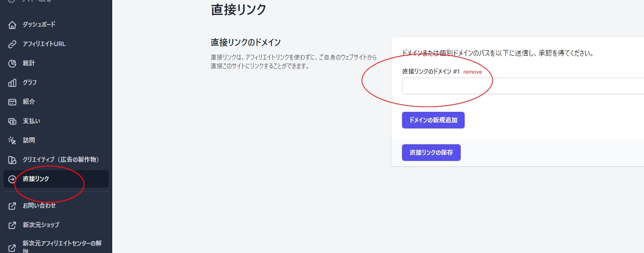Click the visits cursor-click icon

(x=12, y=140)
